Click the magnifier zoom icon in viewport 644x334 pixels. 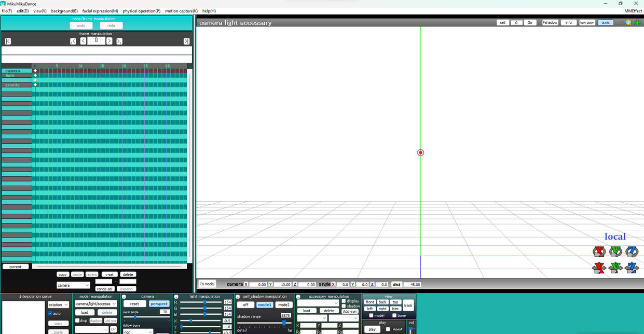628,22
